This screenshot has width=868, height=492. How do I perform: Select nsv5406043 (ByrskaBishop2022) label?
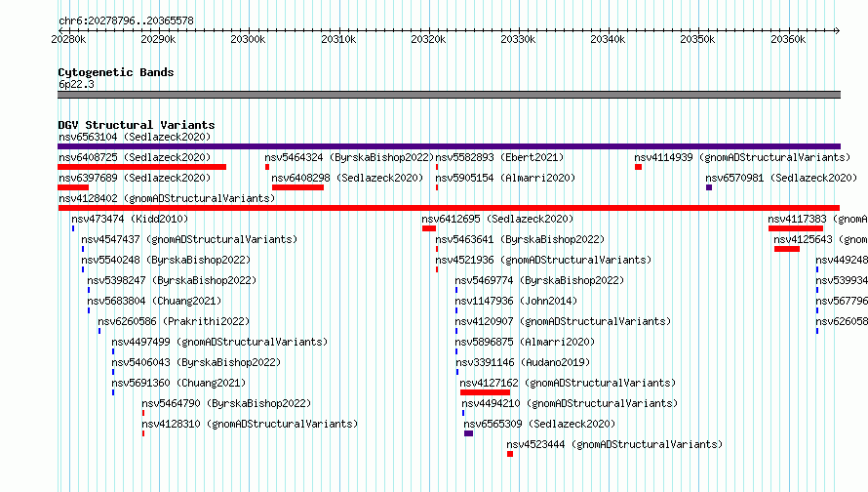click(x=196, y=362)
